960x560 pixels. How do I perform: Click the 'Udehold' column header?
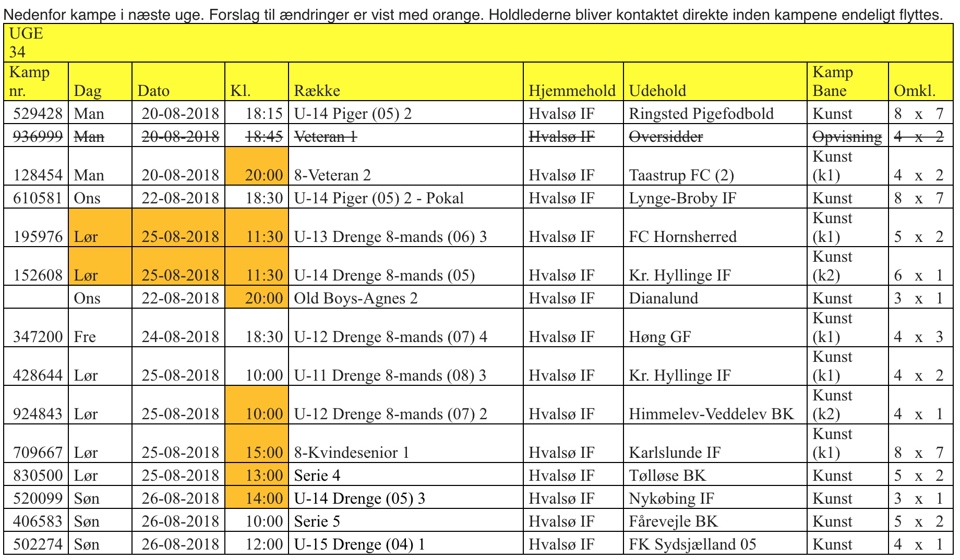point(715,81)
